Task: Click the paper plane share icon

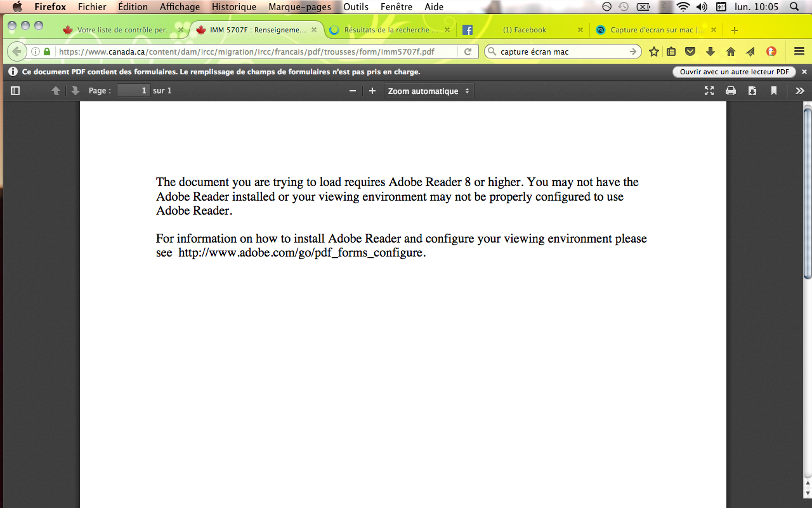Action: (750, 51)
